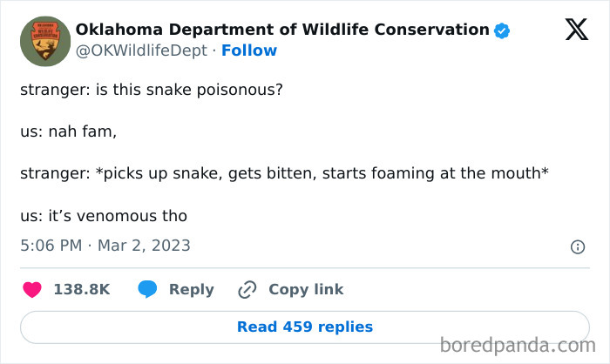Click the blue reply speech bubble icon
The width and height of the screenshot is (610, 364).
coord(148,289)
